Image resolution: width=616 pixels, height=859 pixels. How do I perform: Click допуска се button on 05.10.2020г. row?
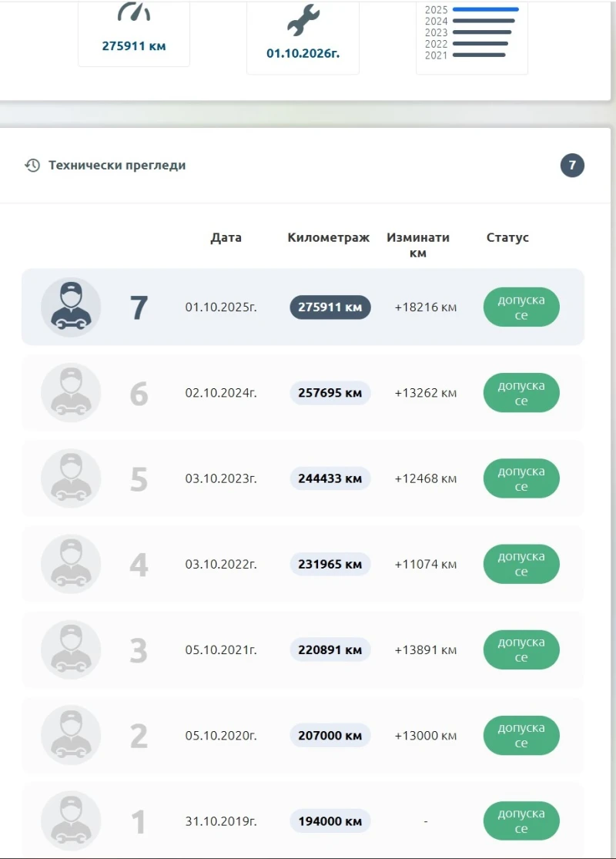(521, 735)
